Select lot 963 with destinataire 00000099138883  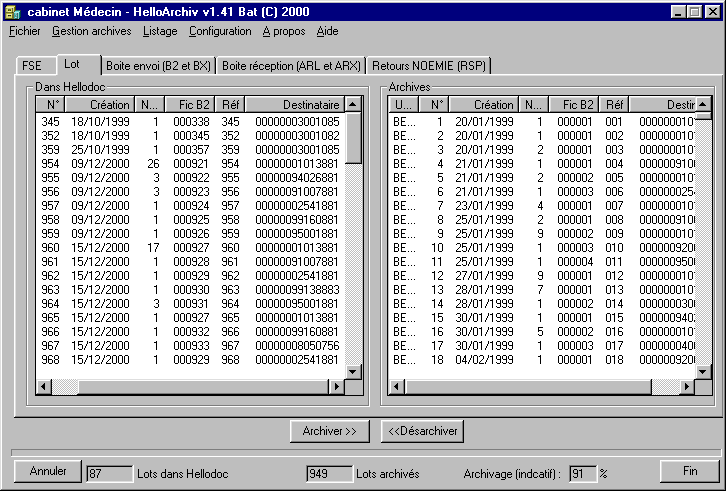click(190, 290)
